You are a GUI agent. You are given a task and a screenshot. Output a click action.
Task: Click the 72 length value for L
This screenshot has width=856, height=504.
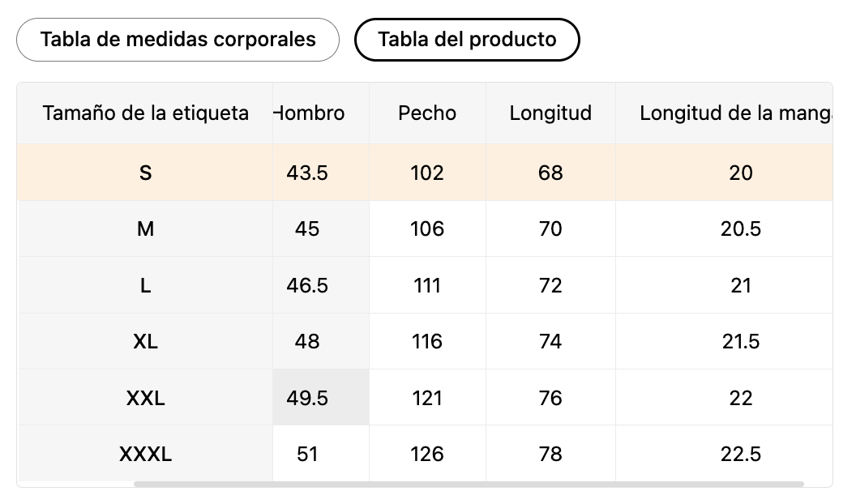click(x=550, y=285)
